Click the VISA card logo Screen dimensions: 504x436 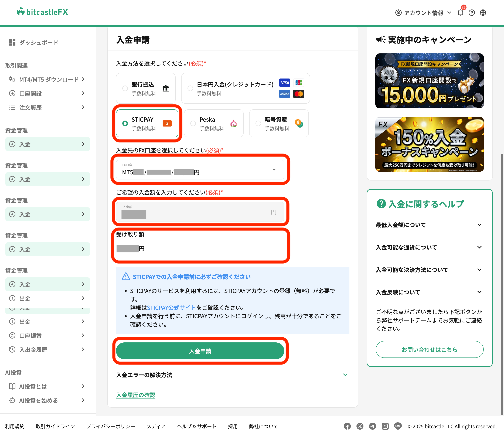point(285,83)
